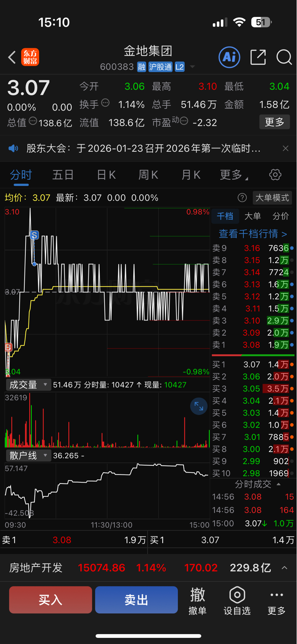The image size is (297, 644).
Task: Select 买10 order row at 2.98
Action: [253, 473]
